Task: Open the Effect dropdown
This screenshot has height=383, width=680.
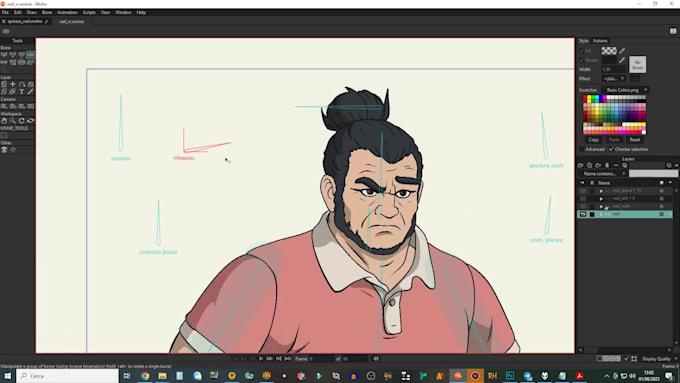Action: pos(615,79)
